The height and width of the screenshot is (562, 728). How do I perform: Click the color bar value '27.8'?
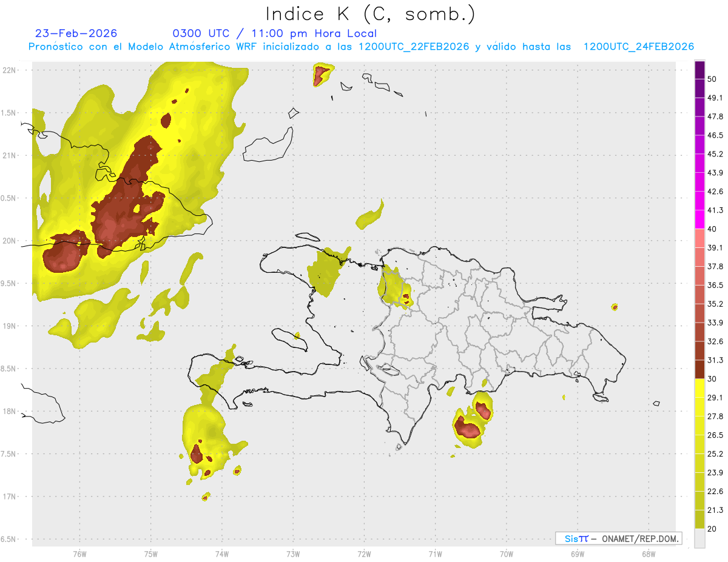(x=715, y=416)
